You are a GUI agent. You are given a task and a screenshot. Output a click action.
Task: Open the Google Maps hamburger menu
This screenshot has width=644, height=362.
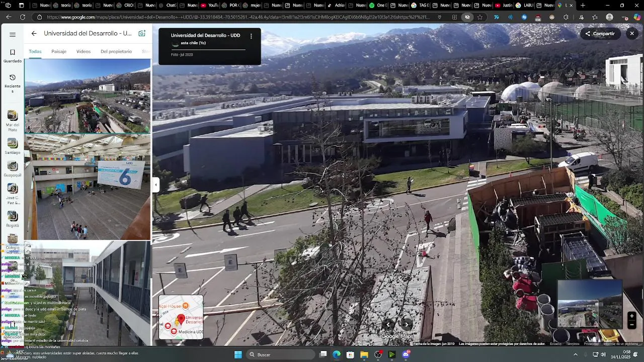(13, 35)
